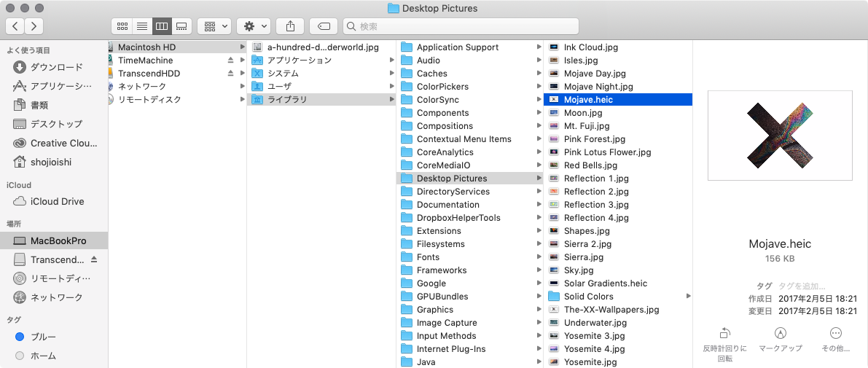The image size is (868, 368).
Task: Open the Image Capture folder
Action: pos(470,323)
